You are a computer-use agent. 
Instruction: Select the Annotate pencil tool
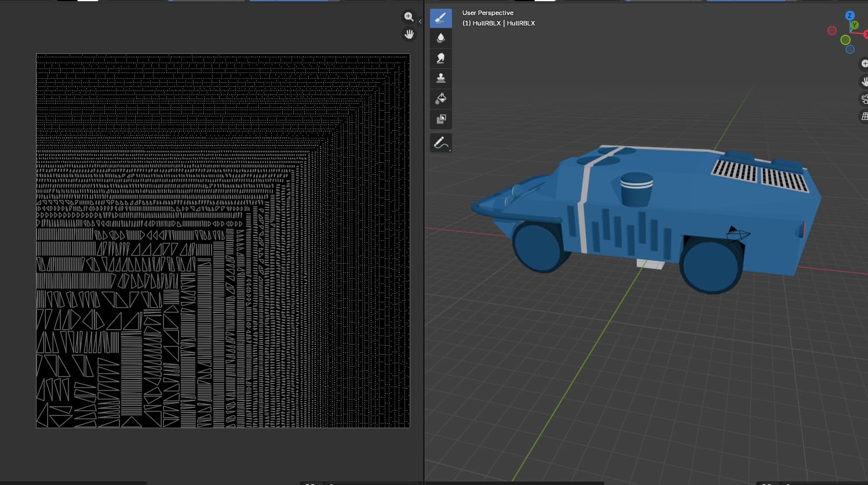tap(440, 143)
